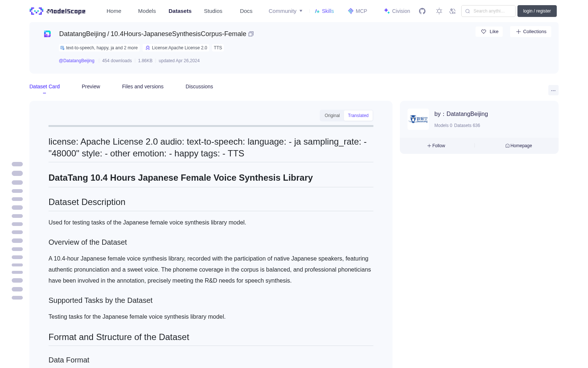588x368 pixels.
Task: Click 'Supported Tasks by the Dataset' heading
Action: pos(100,300)
